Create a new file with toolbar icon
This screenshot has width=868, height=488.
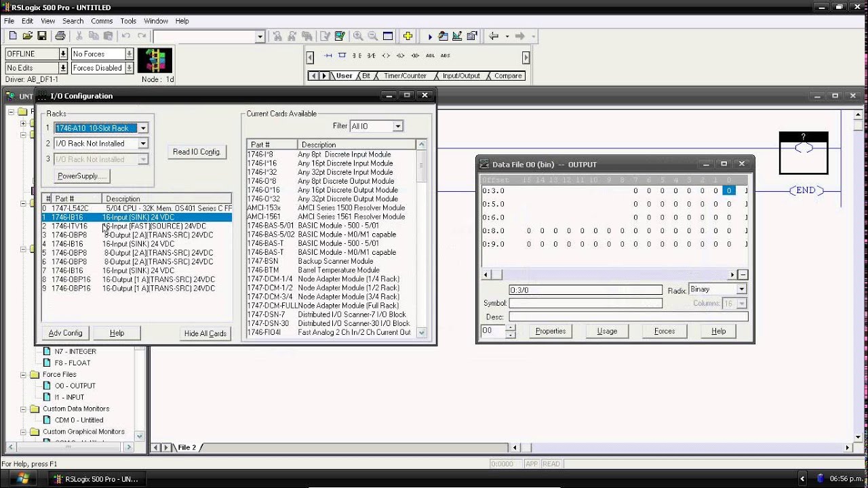[13, 36]
